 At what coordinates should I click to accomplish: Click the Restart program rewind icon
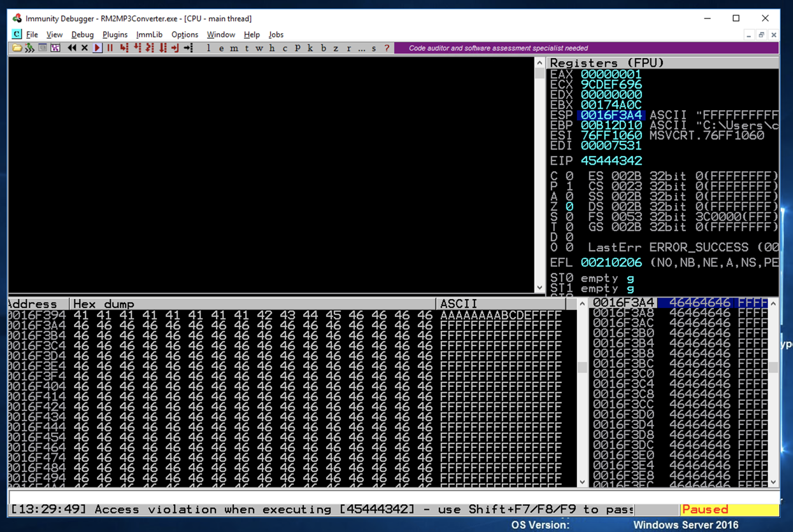click(x=71, y=48)
